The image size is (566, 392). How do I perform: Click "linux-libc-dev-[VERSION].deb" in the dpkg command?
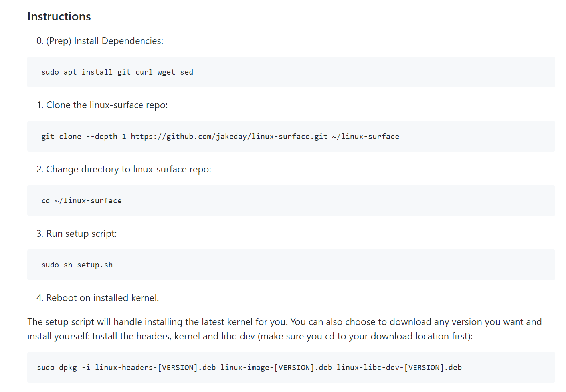(399, 368)
